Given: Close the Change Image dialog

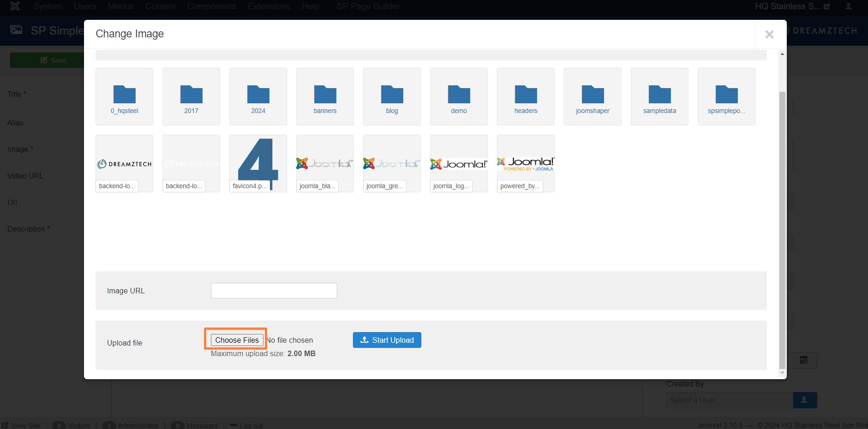Looking at the screenshot, I should coord(769,34).
